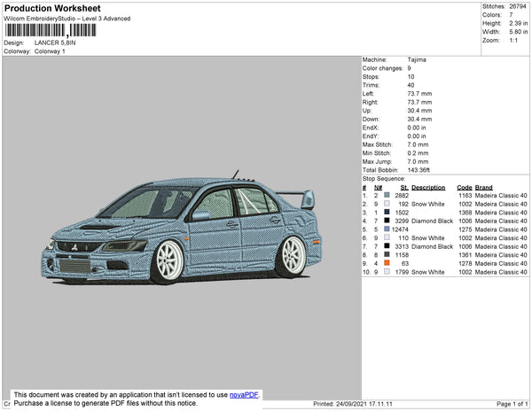
Task: Open the novaPDF link
Action: (244, 395)
